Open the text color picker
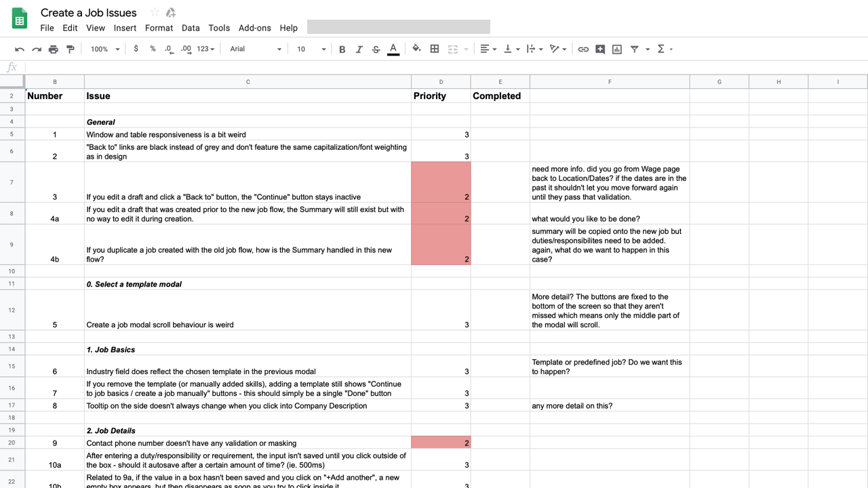This screenshot has height=488, width=868. (393, 49)
